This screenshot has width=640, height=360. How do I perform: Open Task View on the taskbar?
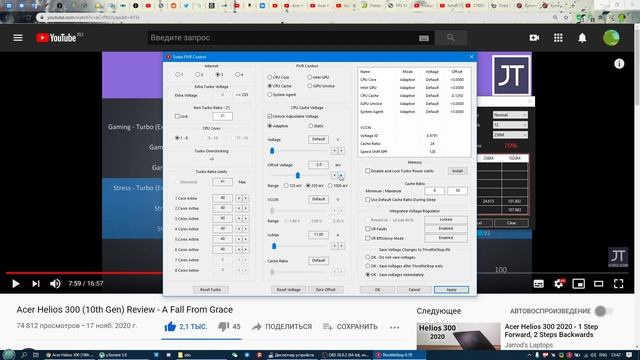pos(36,355)
